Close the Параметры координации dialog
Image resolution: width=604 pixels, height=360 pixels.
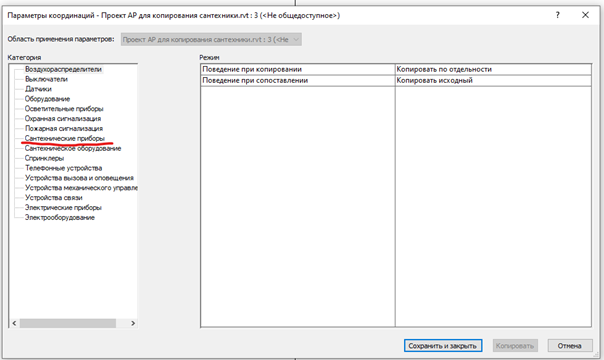pyautogui.click(x=585, y=15)
